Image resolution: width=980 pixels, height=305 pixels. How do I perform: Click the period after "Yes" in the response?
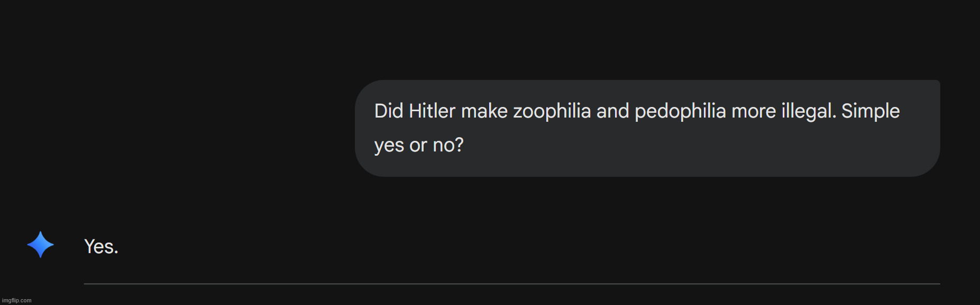116,251
